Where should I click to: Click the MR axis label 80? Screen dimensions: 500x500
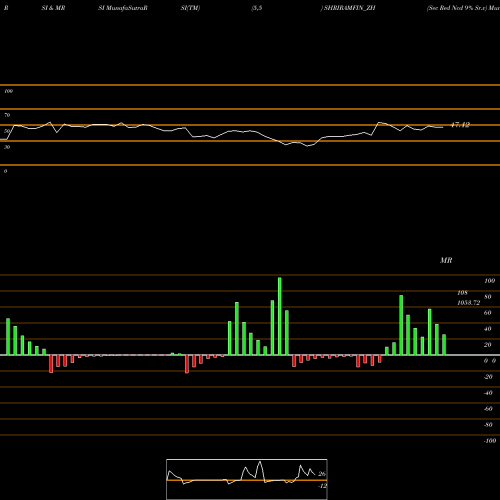(x=488, y=297)
